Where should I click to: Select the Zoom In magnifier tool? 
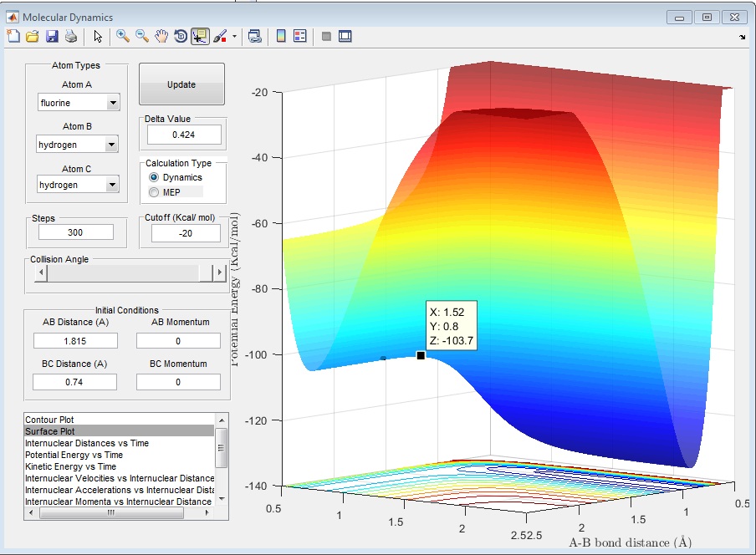pos(123,36)
